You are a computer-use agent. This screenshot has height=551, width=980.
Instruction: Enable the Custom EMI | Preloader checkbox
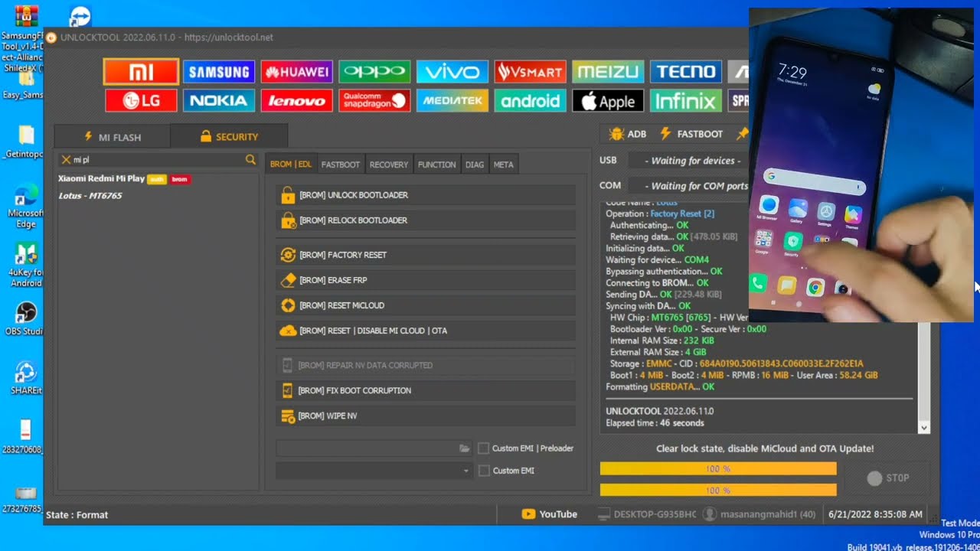(x=484, y=448)
